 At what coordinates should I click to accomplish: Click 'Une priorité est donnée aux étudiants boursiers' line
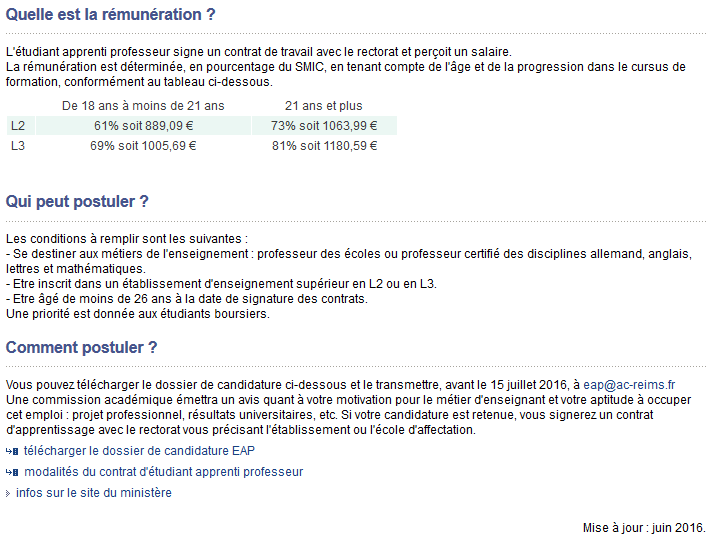coord(138,314)
